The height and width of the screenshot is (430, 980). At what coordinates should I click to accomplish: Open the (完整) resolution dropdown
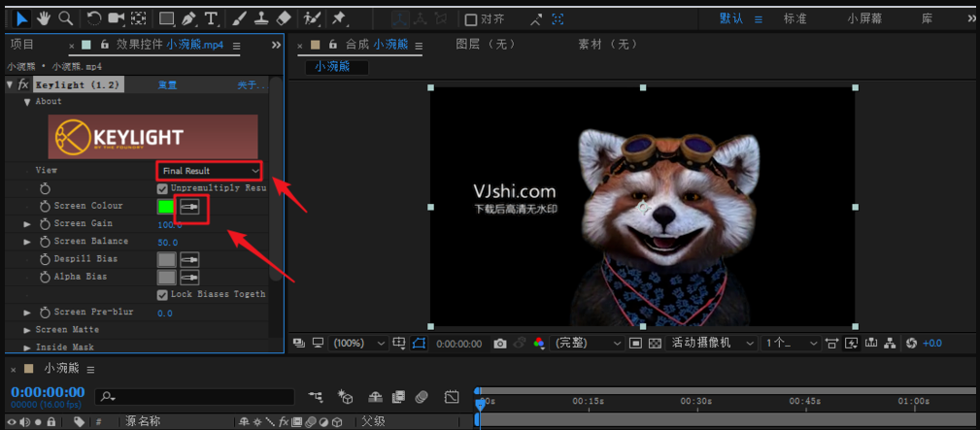point(587,343)
